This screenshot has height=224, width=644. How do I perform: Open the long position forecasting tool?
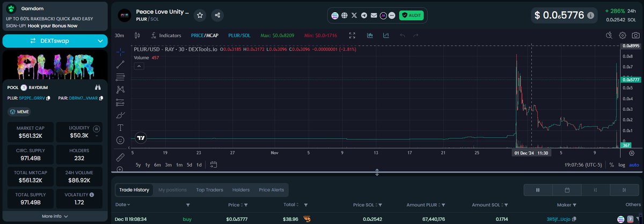(120, 102)
